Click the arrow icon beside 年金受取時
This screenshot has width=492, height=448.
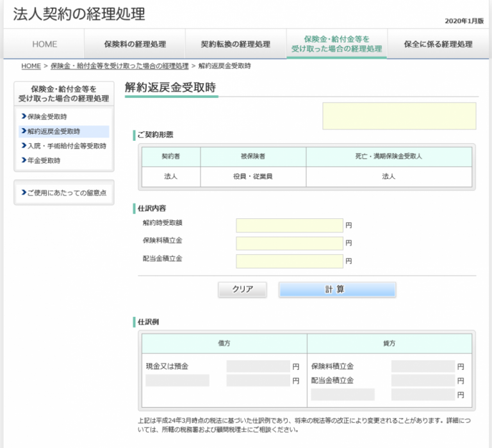click(24, 161)
